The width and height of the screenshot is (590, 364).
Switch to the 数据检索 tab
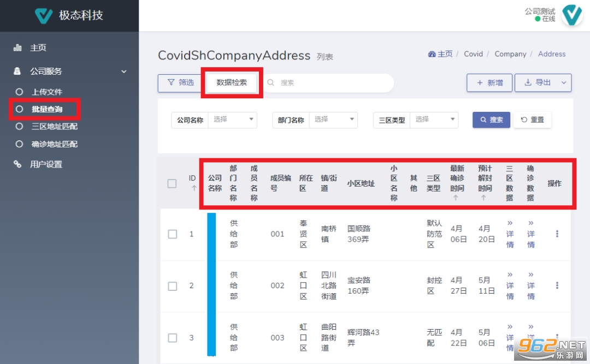click(x=231, y=82)
